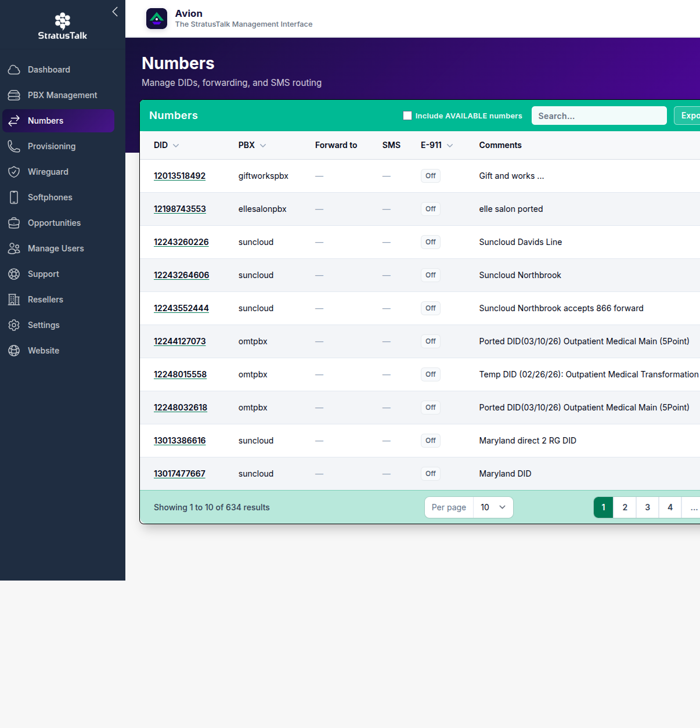Screen dimensions: 700x728
Task: Click comment Suncloud Davids Line
Action: pyautogui.click(x=521, y=242)
